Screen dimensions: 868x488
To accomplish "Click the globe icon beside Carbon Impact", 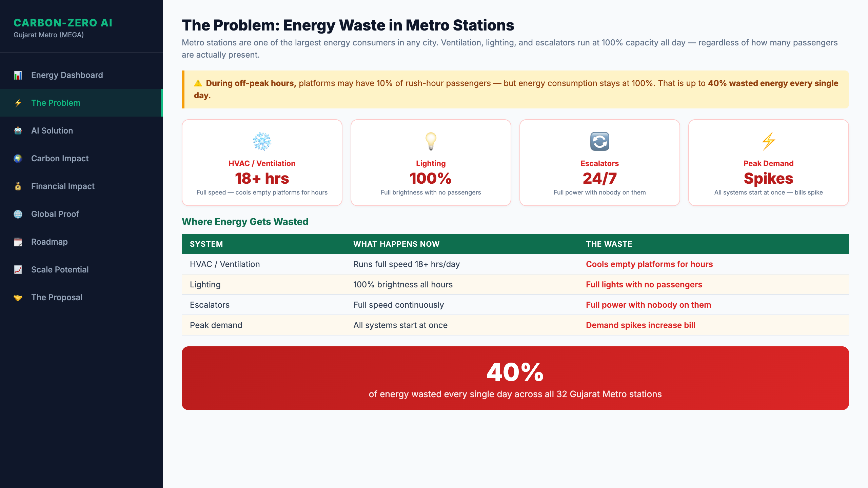I will pos(18,159).
